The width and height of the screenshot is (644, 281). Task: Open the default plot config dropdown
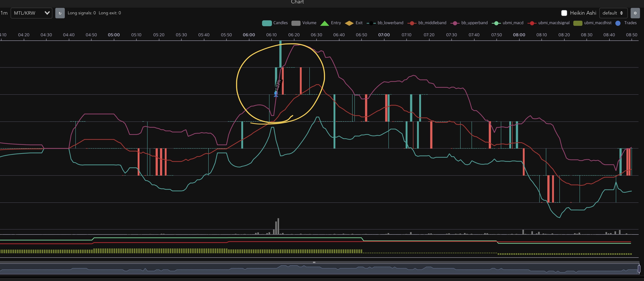point(613,13)
